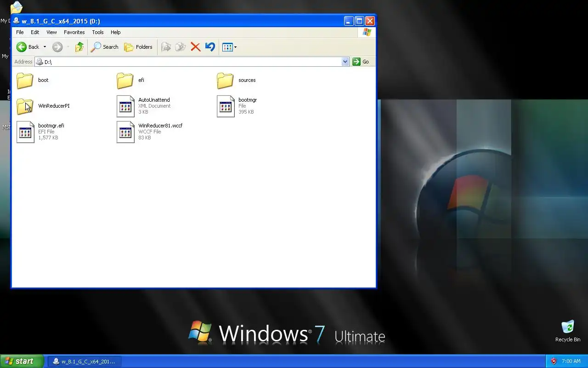588x368 pixels.
Task: Select the WinReducerPI folder icon
Action: coord(25,106)
